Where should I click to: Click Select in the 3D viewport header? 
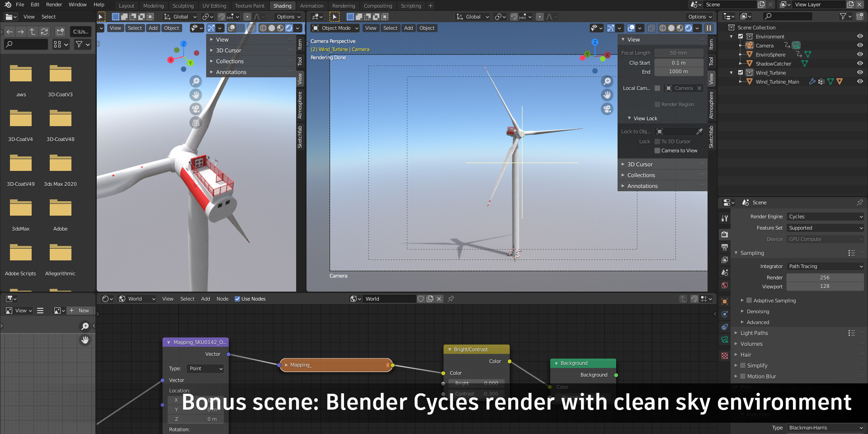tap(135, 28)
